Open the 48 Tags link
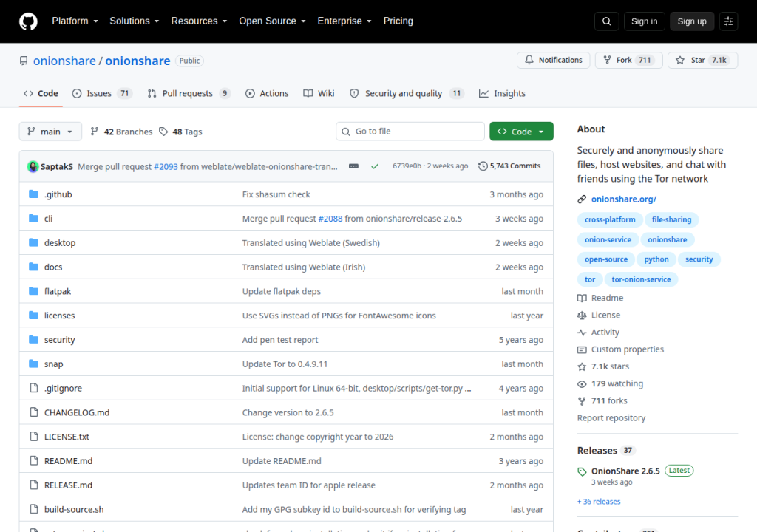 tap(180, 132)
